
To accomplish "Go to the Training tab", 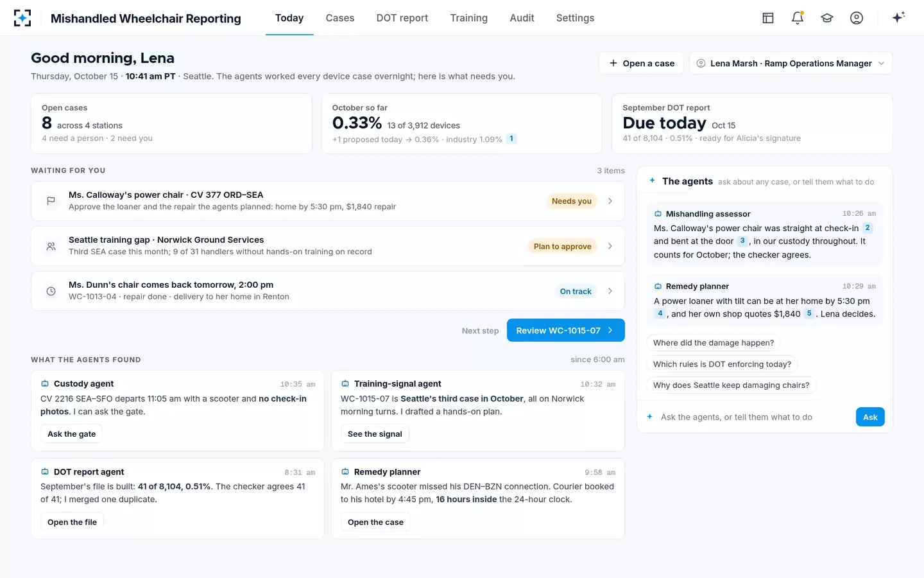I will click(x=469, y=18).
